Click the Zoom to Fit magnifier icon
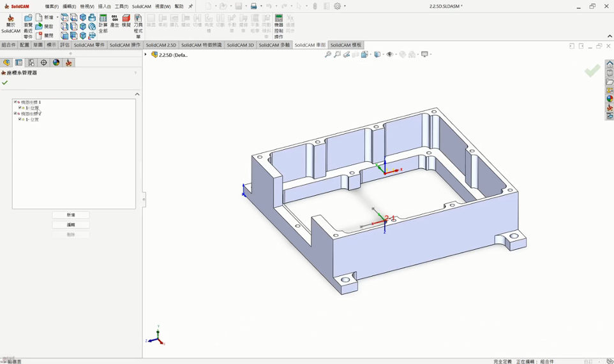Screen dimensions: 614x364 pyautogui.click(x=328, y=55)
